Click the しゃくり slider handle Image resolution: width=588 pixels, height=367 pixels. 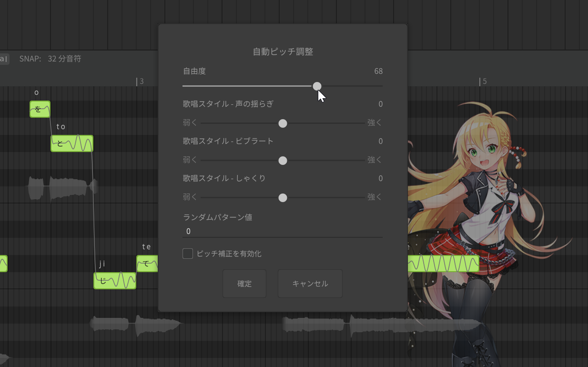(x=283, y=198)
